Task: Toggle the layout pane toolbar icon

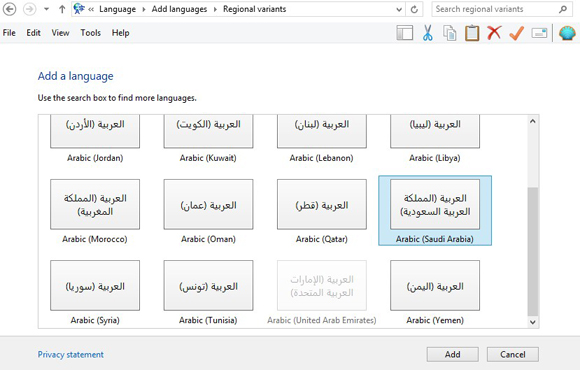Action: tap(405, 33)
